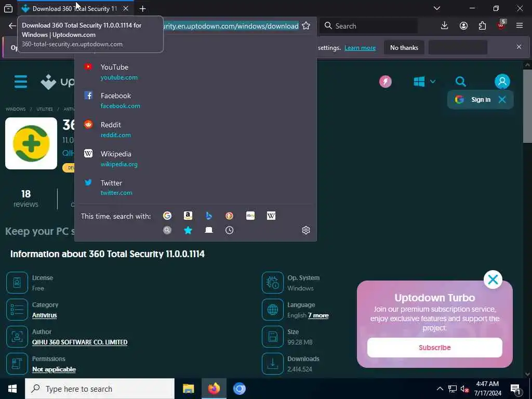Expand the Windows platform dropdown

[x=424, y=82]
